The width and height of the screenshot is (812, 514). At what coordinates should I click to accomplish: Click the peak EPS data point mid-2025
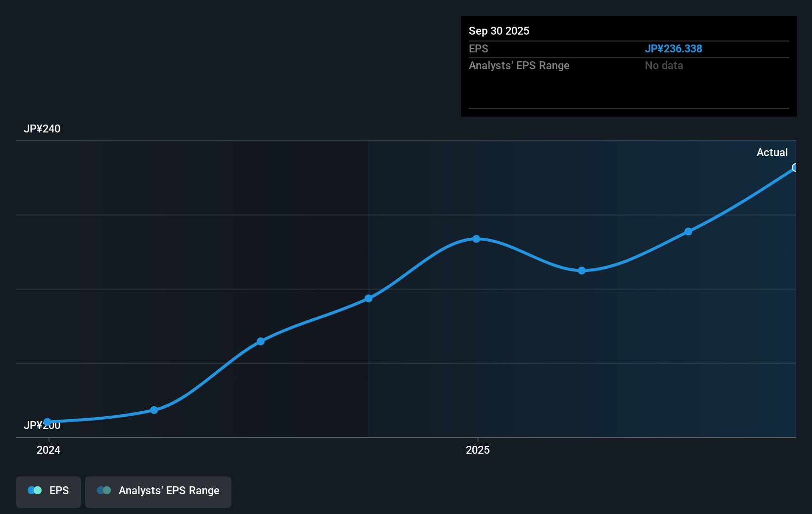pos(476,239)
